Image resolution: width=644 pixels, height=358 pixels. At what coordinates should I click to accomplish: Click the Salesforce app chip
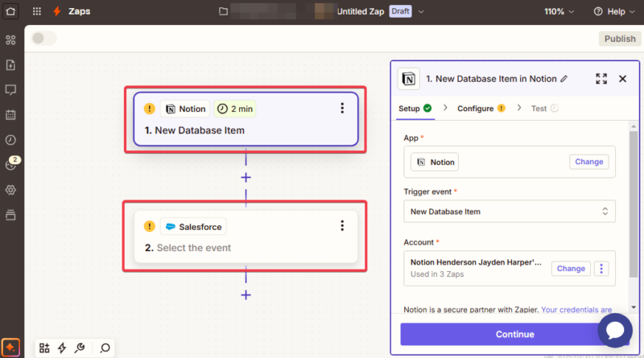[193, 227]
